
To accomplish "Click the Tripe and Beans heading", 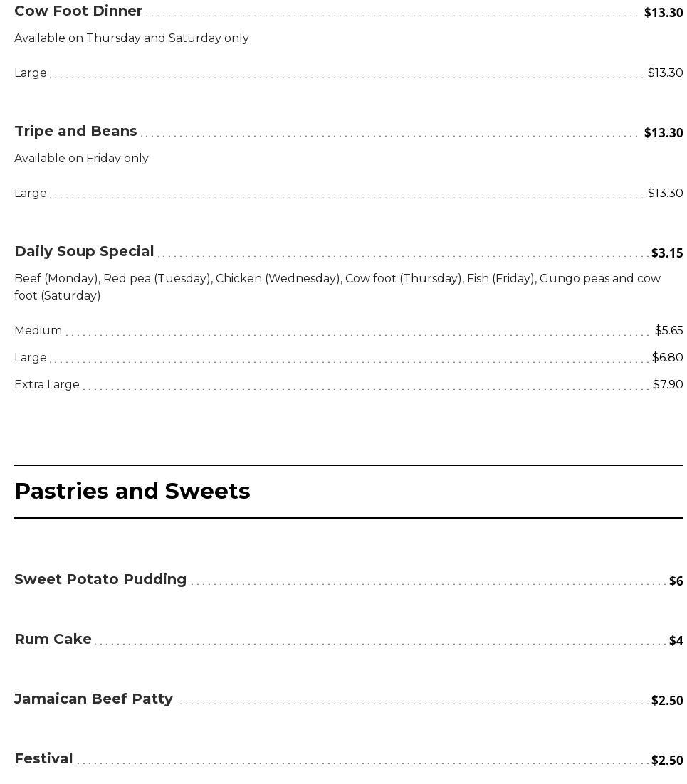I will (75, 132).
